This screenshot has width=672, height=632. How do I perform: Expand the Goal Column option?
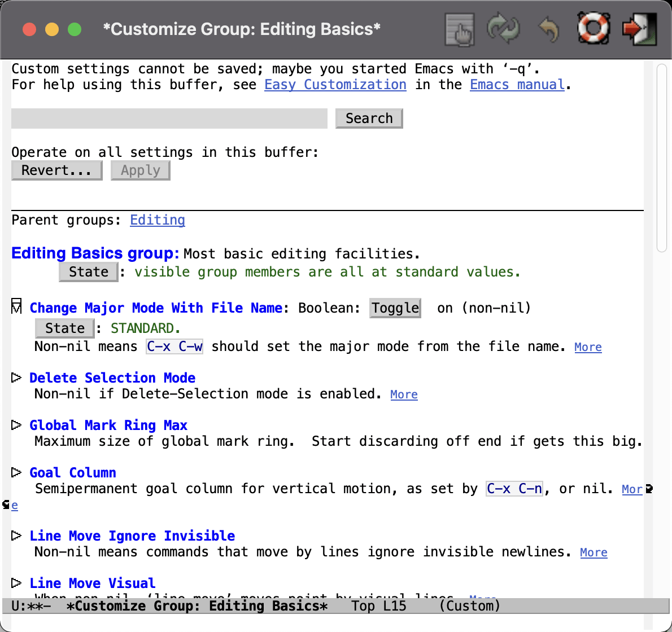click(x=16, y=472)
